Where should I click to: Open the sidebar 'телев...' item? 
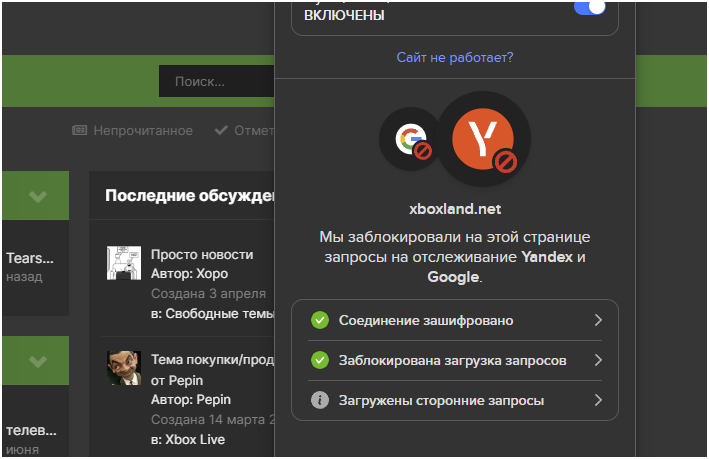point(31,430)
